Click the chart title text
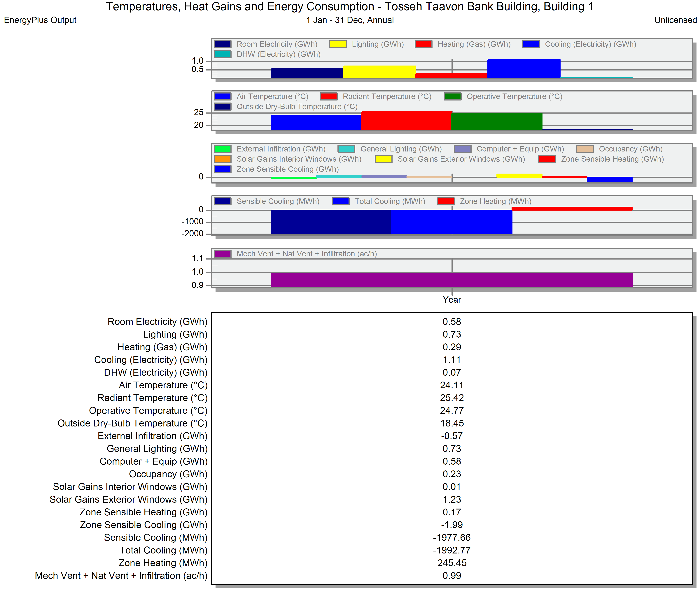 point(349,7)
